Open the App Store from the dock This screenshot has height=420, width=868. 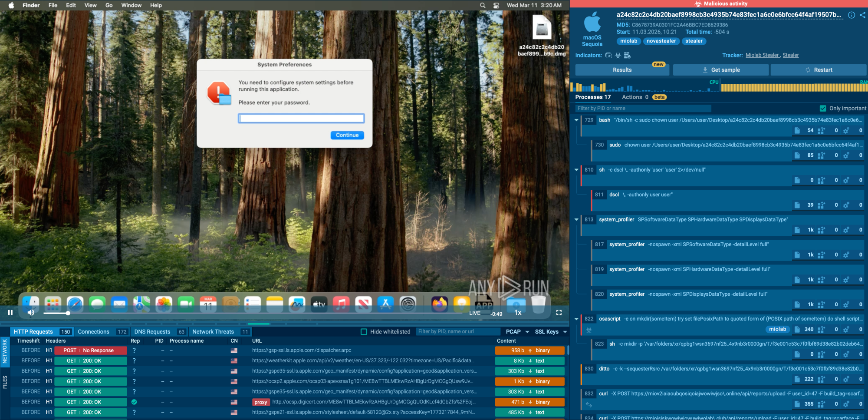(x=385, y=304)
